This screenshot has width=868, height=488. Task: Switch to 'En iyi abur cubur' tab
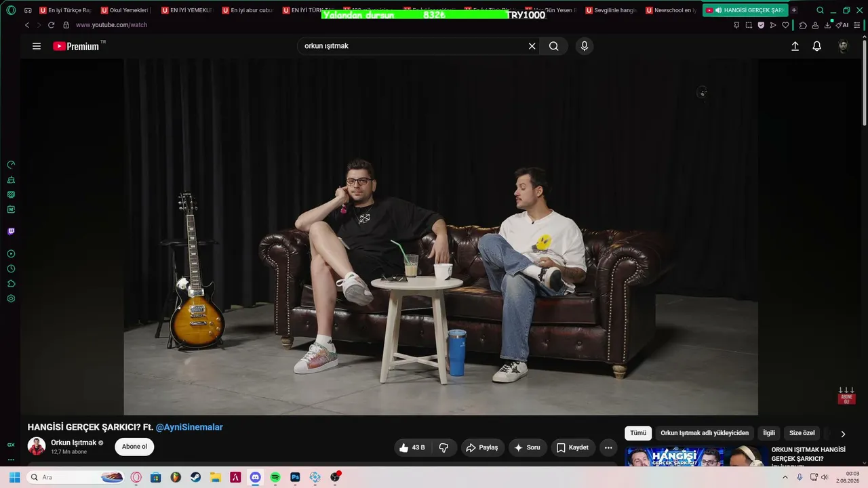tap(248, 10)
